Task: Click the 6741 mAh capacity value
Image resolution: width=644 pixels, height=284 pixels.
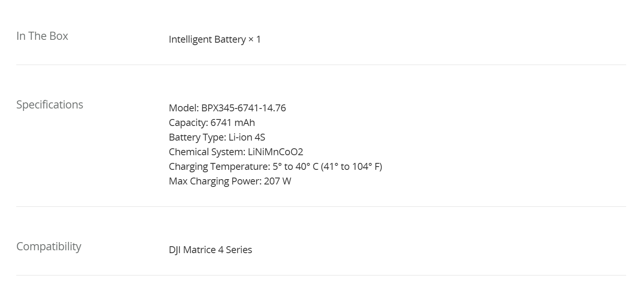Action: pyautogui.click(x=233, y=123)
